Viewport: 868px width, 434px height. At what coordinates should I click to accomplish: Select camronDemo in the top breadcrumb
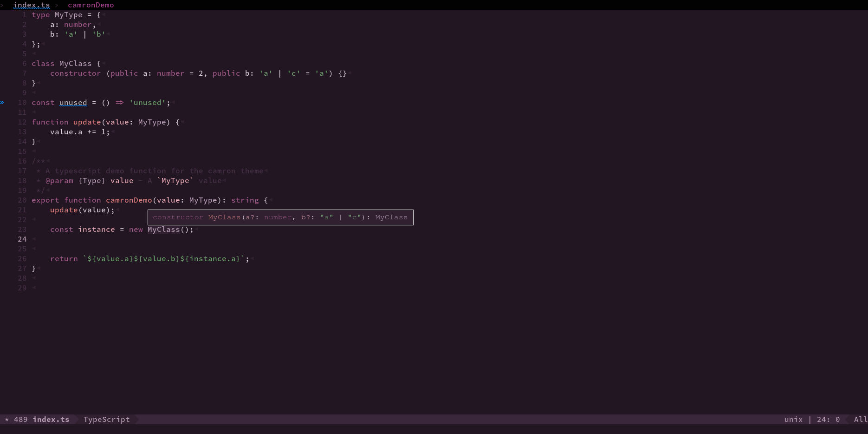pos(91,5)
